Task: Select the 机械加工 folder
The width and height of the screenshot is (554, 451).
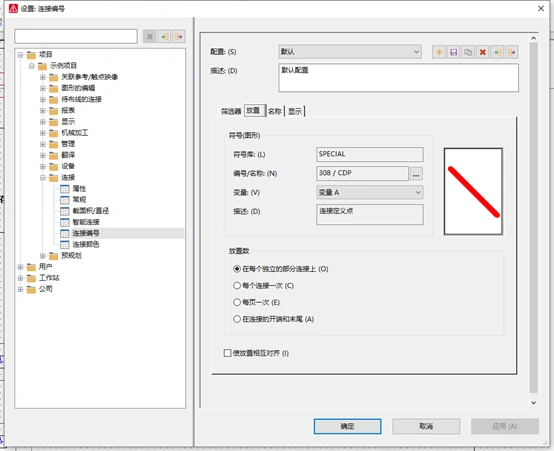Action: click(x=75, y=133)
